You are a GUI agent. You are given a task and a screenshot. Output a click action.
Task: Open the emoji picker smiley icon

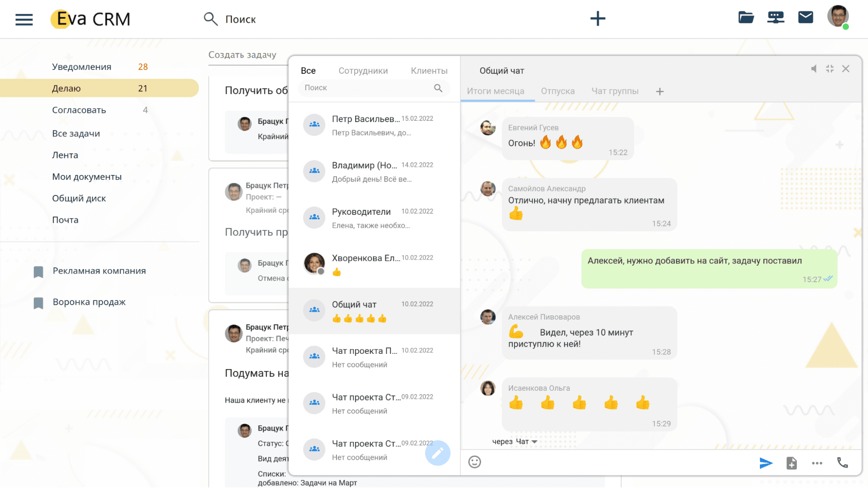[475, 462]
